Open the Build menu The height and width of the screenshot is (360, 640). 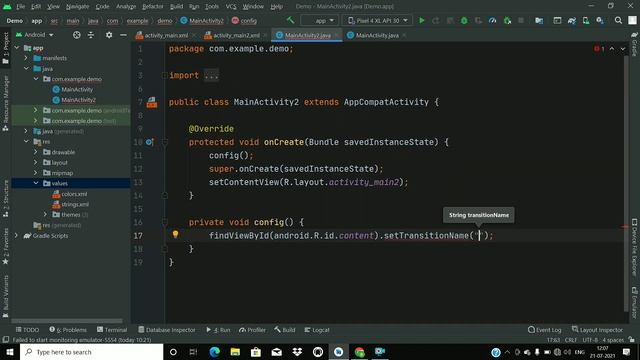tap(176, 7)
